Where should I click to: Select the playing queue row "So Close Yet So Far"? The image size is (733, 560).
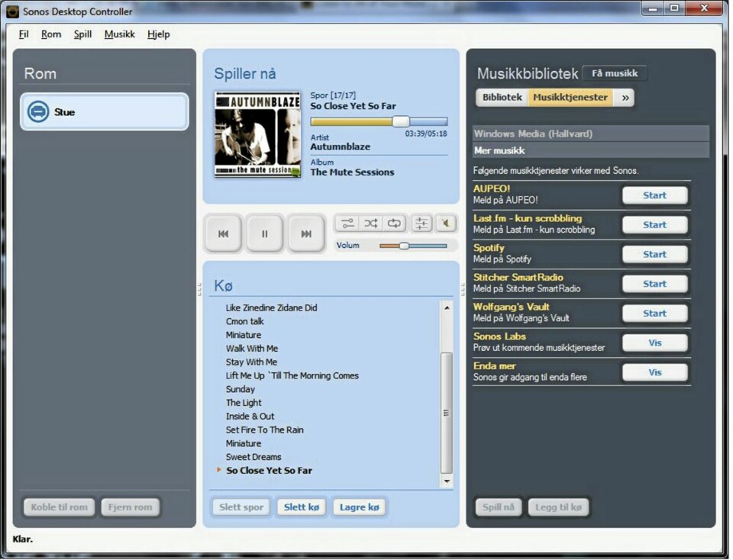(270, 470)
